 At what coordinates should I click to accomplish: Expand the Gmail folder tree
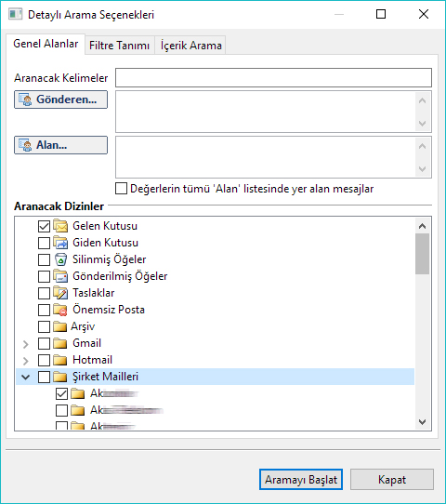pyautogui.click(x=26, y=344)
